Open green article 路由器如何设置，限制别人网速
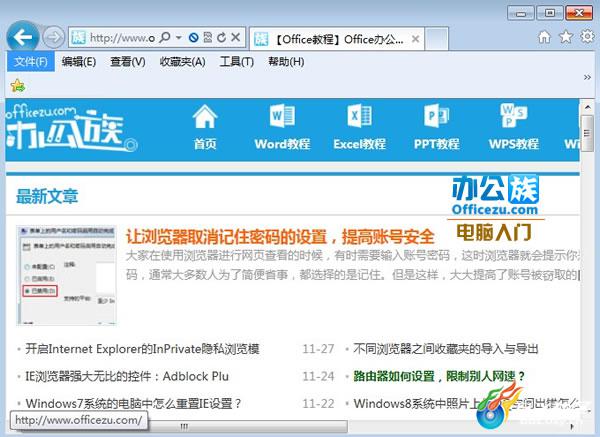 [x=439, y=376]
